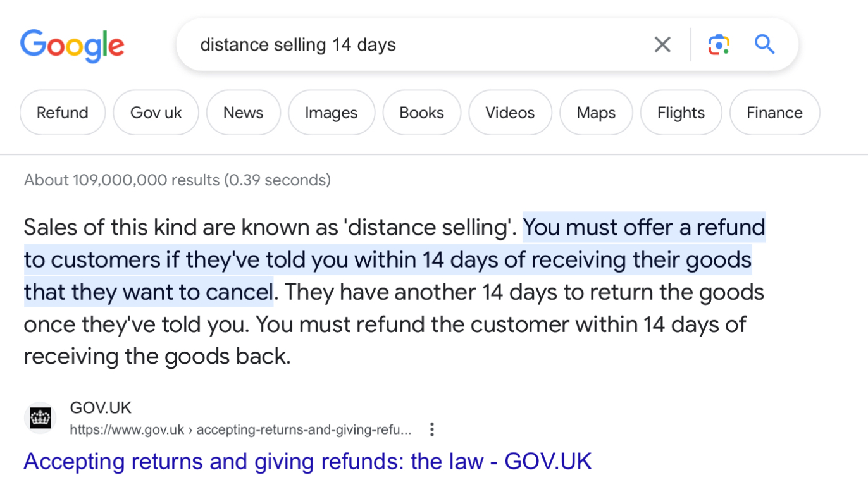Switch to the News tab
This screenshot has height=494, width=868.
tap(243, 113)
